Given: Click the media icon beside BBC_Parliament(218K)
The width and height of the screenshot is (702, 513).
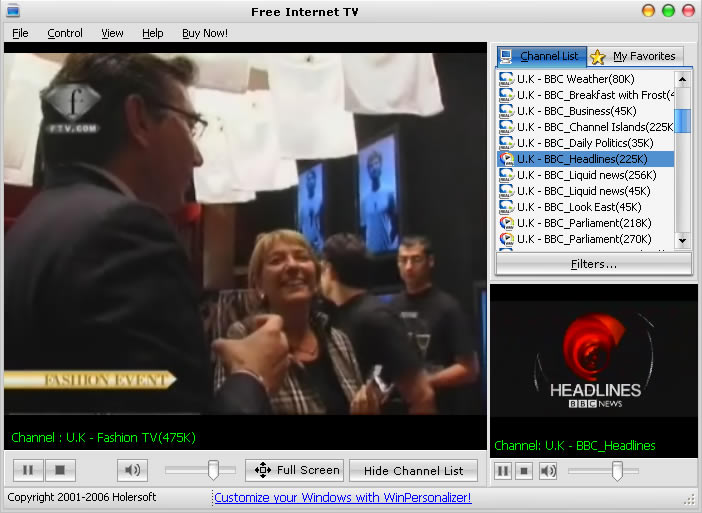Looking at the screenshot, I should coord(506,223).
